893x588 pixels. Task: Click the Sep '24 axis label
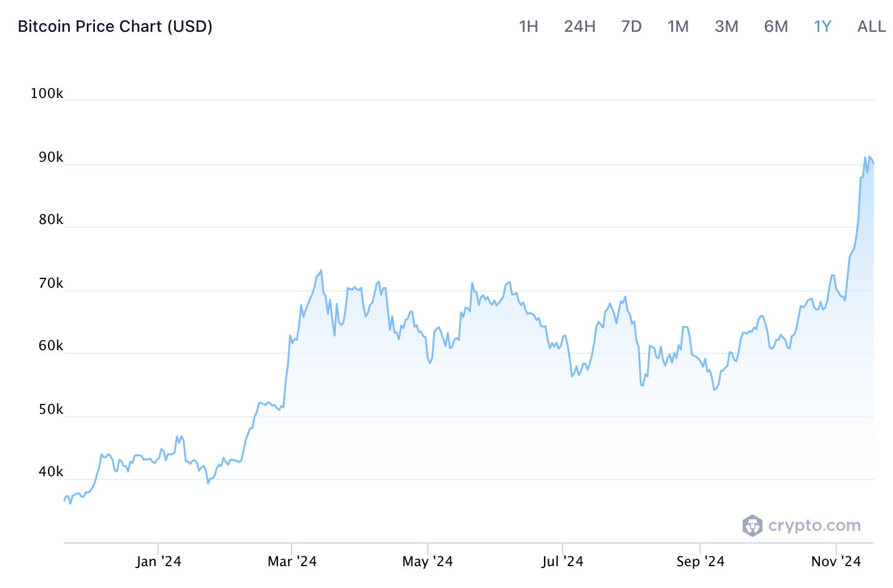tap(700, 561)
